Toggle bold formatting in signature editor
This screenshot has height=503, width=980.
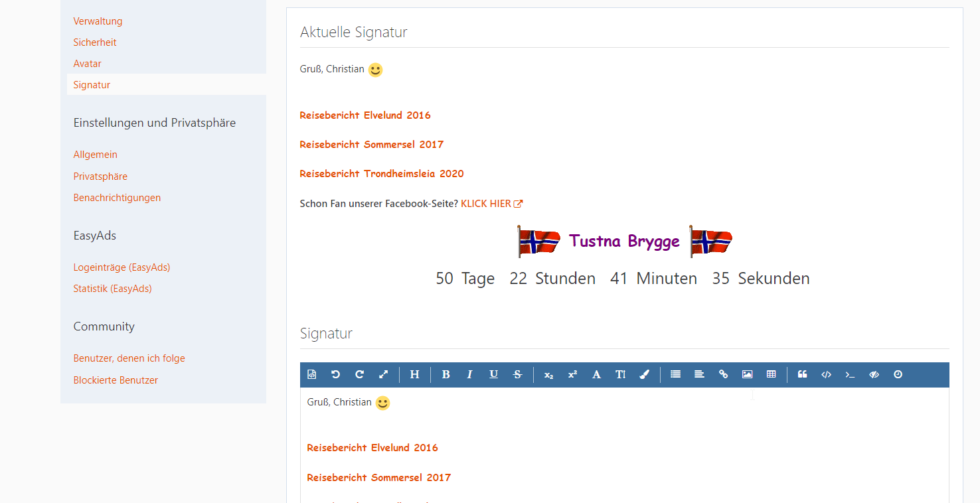click(x=446, y=375)
